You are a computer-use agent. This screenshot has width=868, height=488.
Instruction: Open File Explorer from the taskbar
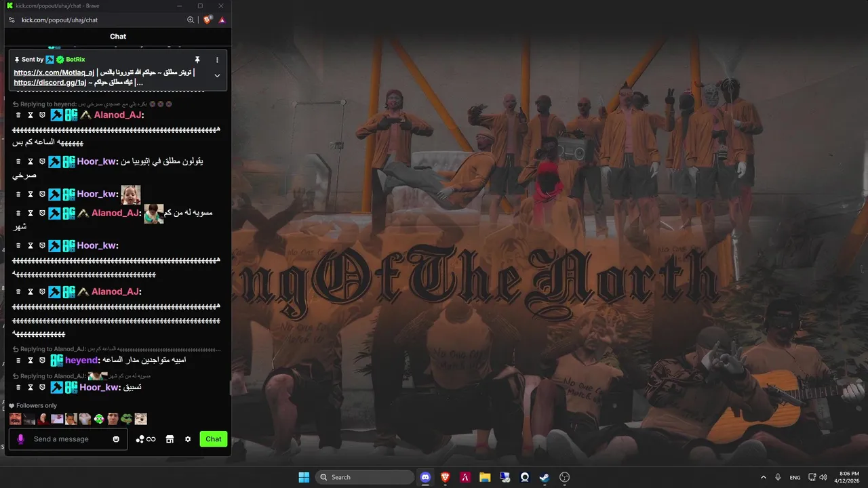click(485, 477)
